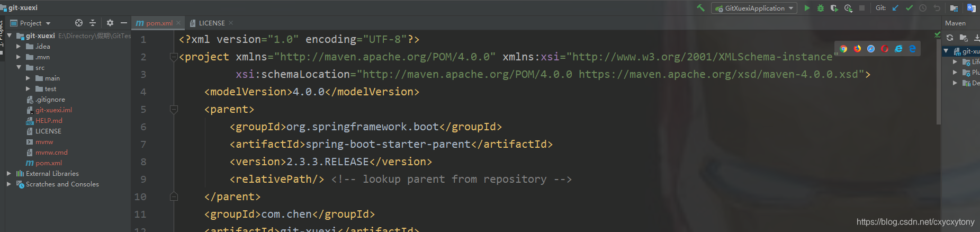980x232 pixels.
Task: Open pom.xml preview in Edge
Action: coord(912,49)
